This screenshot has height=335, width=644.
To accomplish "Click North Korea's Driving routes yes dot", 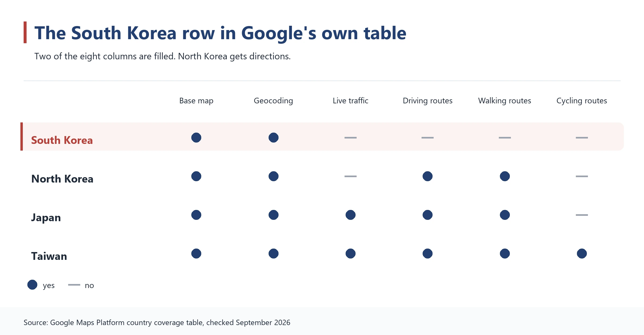I will (427, 176).
